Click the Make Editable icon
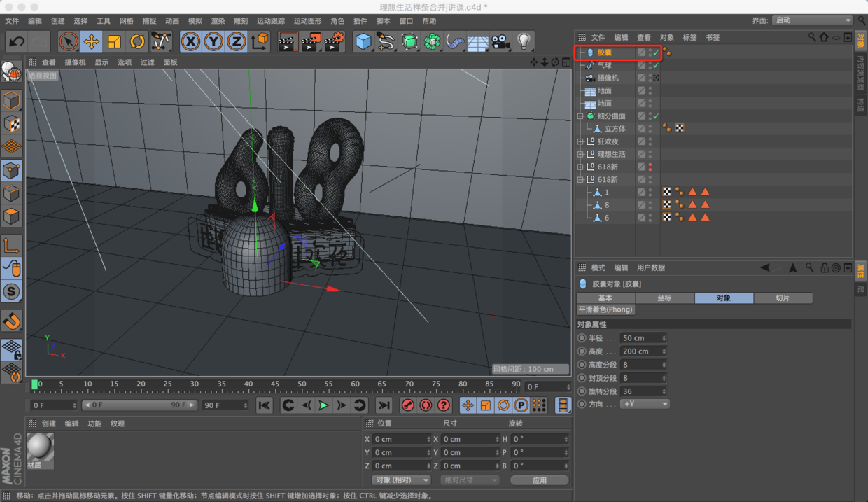The width and height of the screenshot is (868, 502). pyautogui.click(x=11, y=72)
